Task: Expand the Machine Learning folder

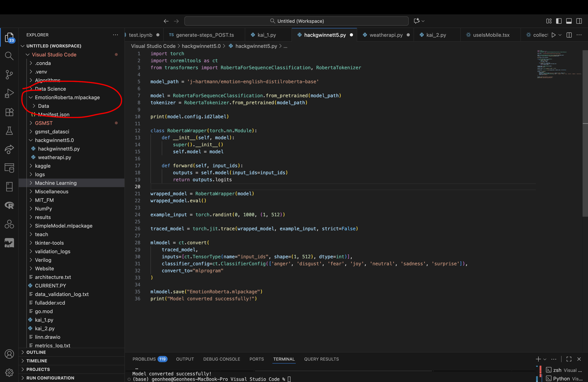Action: pyautogui.click(x=56, y=183)
